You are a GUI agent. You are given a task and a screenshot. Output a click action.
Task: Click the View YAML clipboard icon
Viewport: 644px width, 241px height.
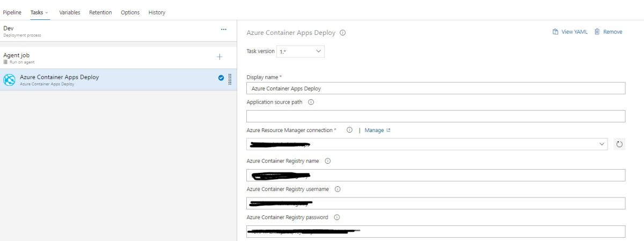[555, 32]
